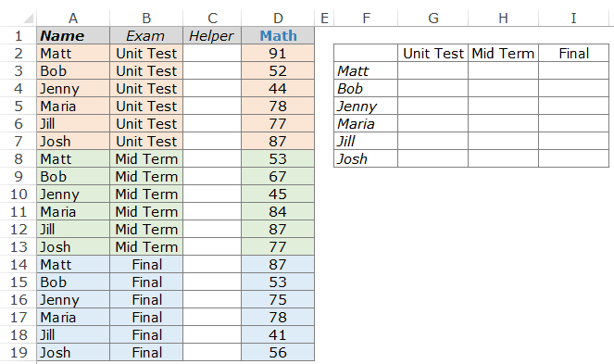Click the Mid Term header in summary table
Screen dimensions: 614x364
click(x=503, y=54)
